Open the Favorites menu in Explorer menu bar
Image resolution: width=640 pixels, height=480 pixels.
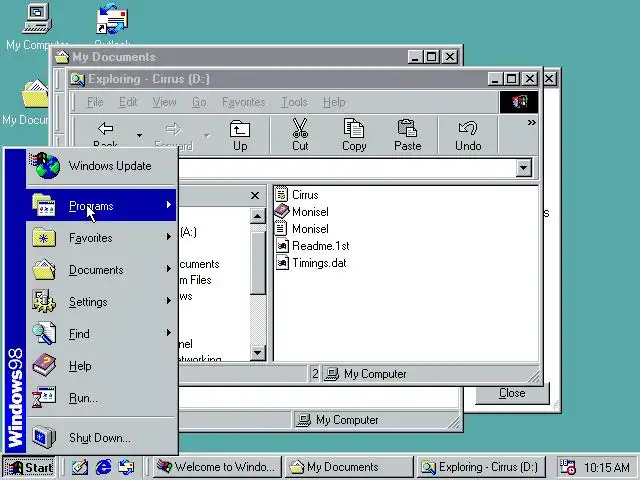243,102
